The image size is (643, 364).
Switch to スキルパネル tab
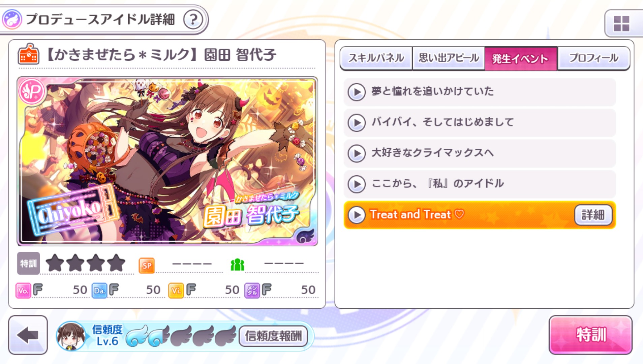(376, 58)
